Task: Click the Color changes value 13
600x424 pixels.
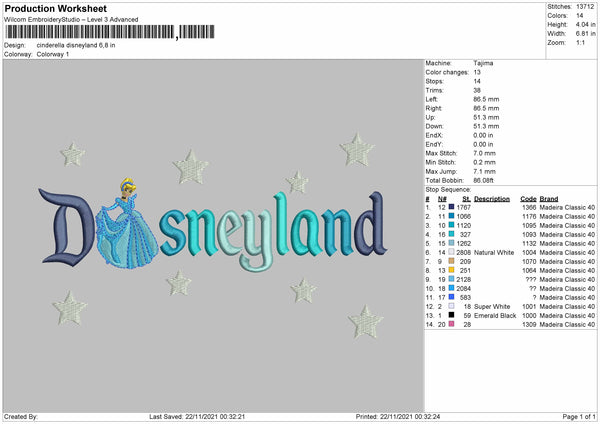Action: pyautogui.click(x=477, y=72)
